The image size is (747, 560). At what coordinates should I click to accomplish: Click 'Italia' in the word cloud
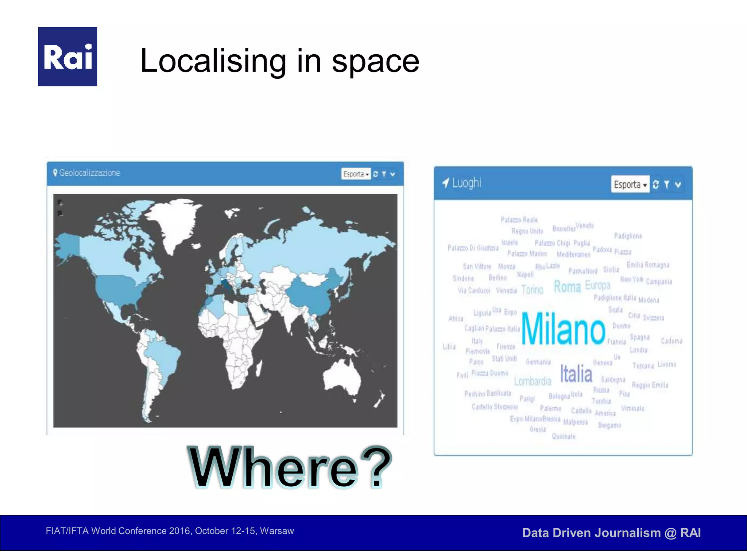click(576, 374)
